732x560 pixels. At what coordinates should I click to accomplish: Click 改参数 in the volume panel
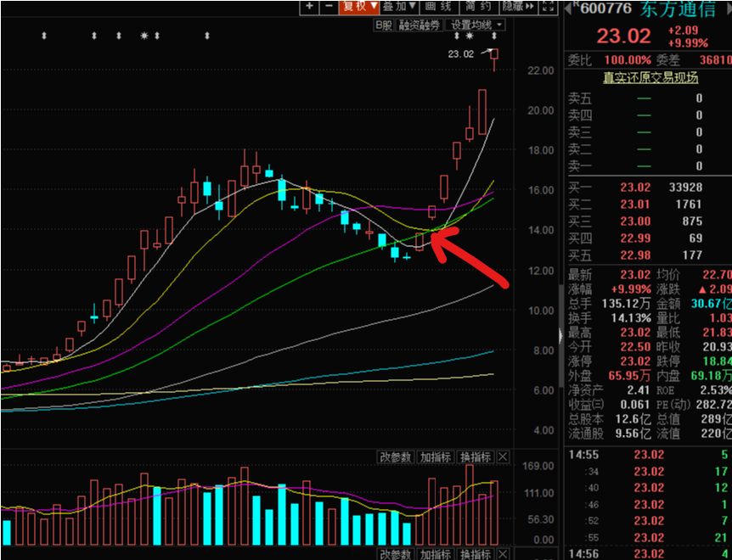click(x=397, y=457)
